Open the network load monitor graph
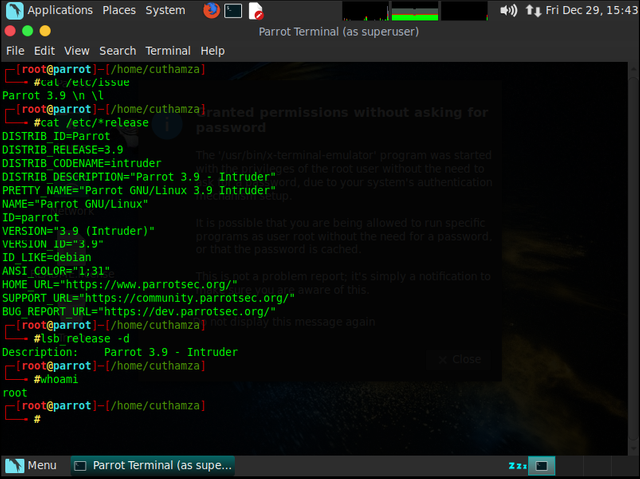The image size is (640, 479). pos(464,11)
